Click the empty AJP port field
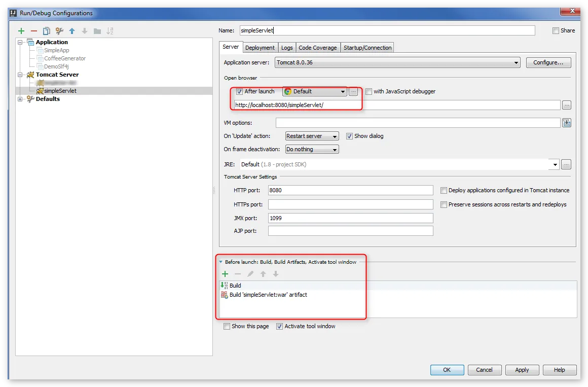The image size is (588, 387). point(351,231)
